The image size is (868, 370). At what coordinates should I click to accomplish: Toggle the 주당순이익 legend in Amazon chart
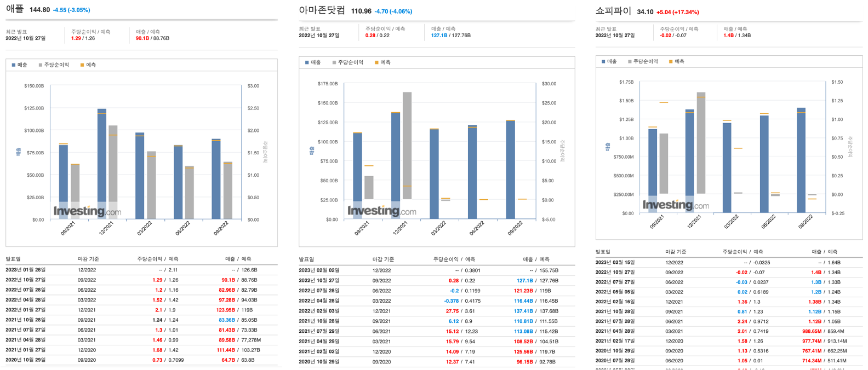[x=347, y=62]
